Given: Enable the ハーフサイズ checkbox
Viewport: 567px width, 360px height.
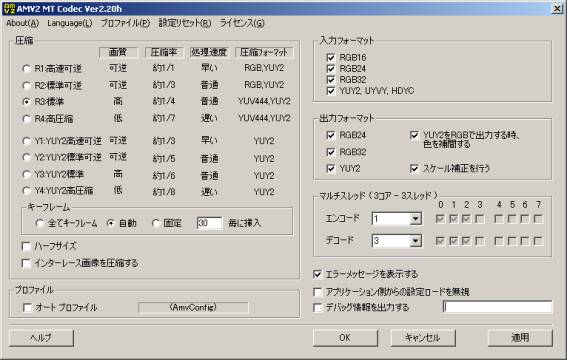Looking at the screenshot, I should click(26, 247).
